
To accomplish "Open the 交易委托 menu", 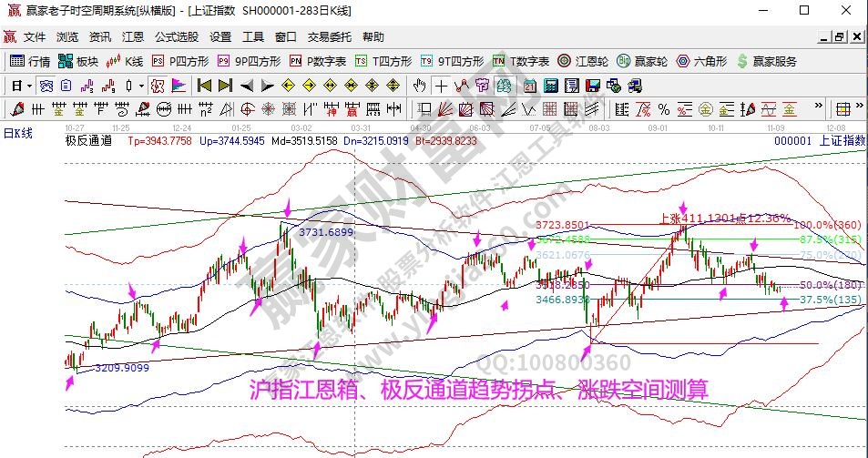I will click(329, 37).
